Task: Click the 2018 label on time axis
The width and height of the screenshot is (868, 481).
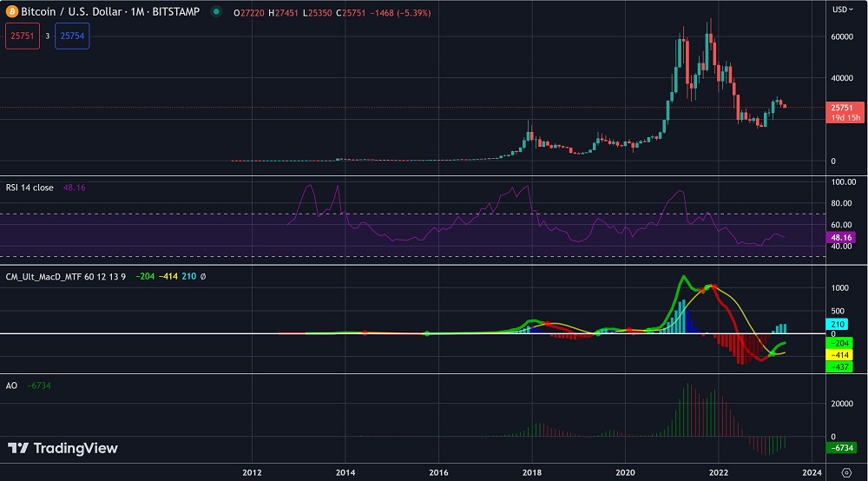Action: point(532,472)
